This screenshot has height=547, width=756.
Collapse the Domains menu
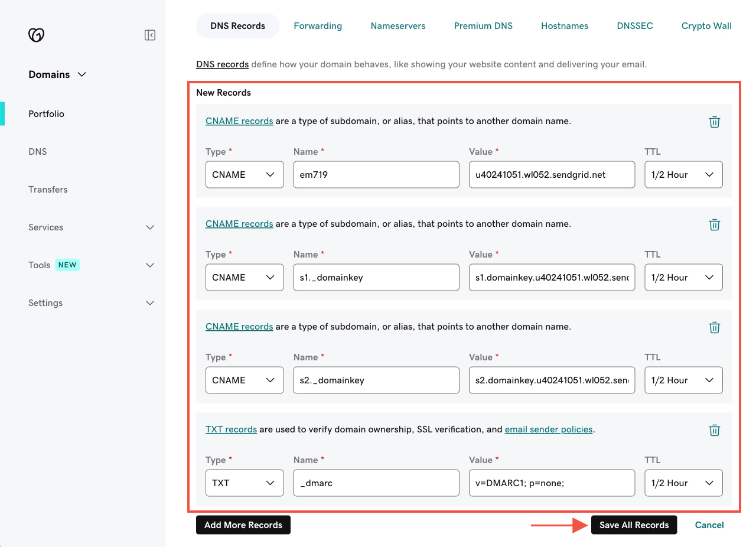click(x=82, y=74)
